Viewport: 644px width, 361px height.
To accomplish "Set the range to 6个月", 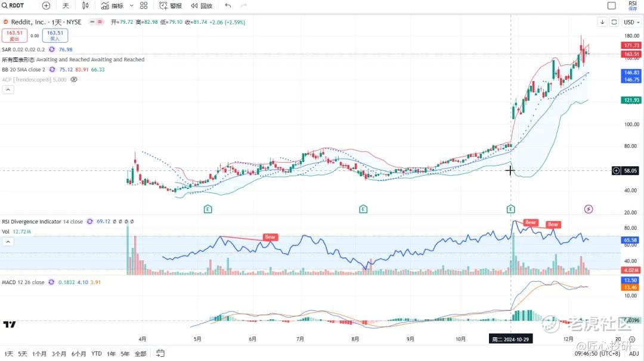I will pos(79,354).
